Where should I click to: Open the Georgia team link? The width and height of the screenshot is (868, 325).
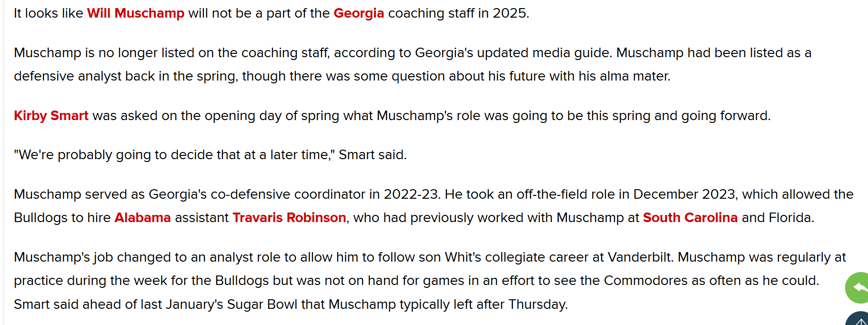coord(359,13)
